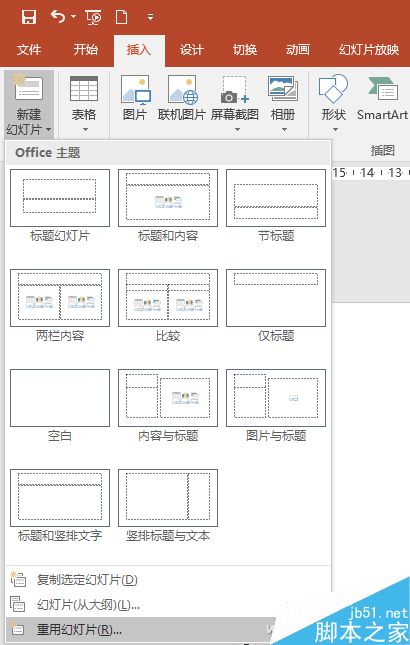
Task: Insert the 竖排标题与文本 layout thumbnail
Action: click(168, 498)
